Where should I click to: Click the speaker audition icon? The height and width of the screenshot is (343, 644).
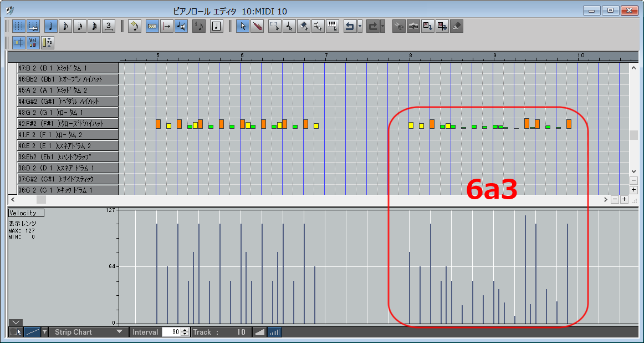coord(181,26)
